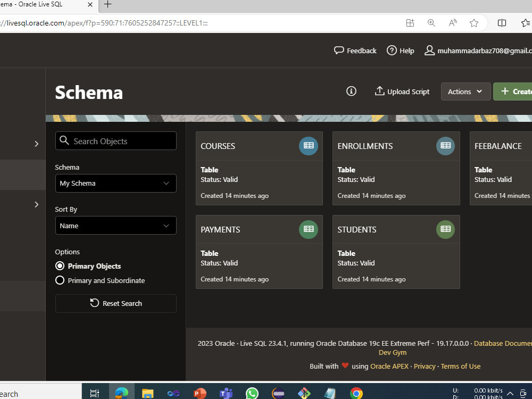Open the PAYMENTS table icon
This screenshot has width=532, height=399.
pos(309,229)
